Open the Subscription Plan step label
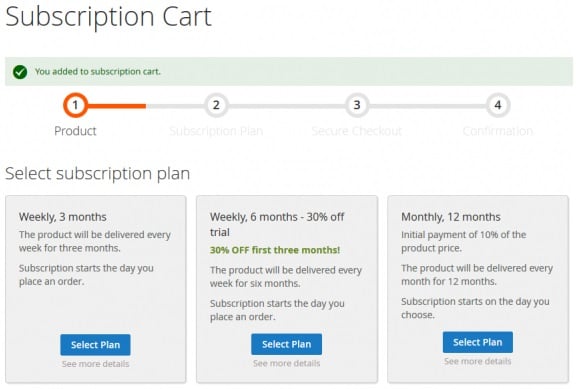Screen dimensions: 577x389 (216, 131)
